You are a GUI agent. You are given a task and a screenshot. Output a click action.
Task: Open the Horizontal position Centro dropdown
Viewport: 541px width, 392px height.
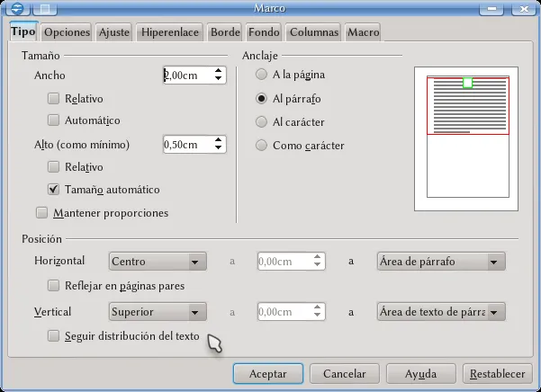pyautogui.click(x=158, y=262)
